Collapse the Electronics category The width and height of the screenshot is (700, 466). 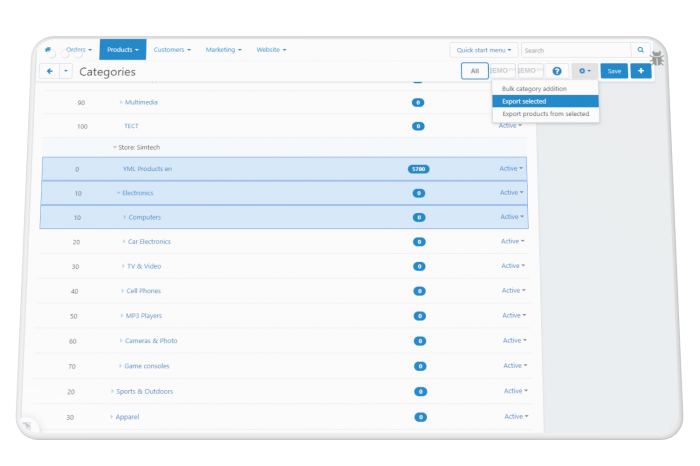(119, 193)
